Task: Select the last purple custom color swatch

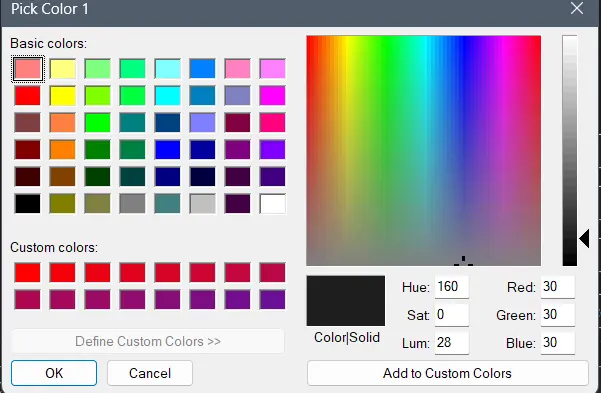Action: (x=273, y=299)
